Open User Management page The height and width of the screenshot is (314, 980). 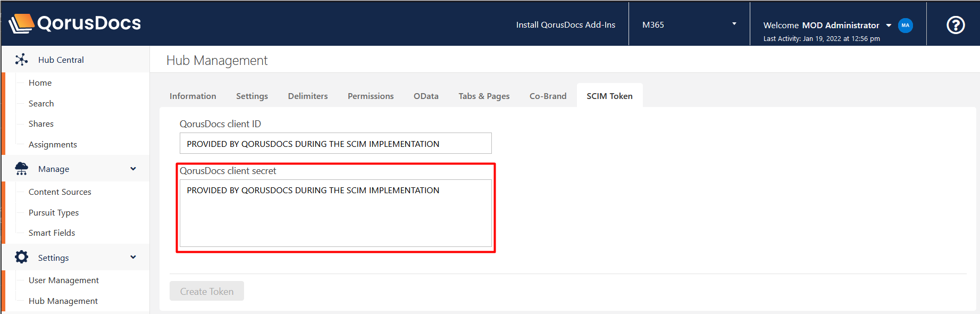click(x=64, y=280)
